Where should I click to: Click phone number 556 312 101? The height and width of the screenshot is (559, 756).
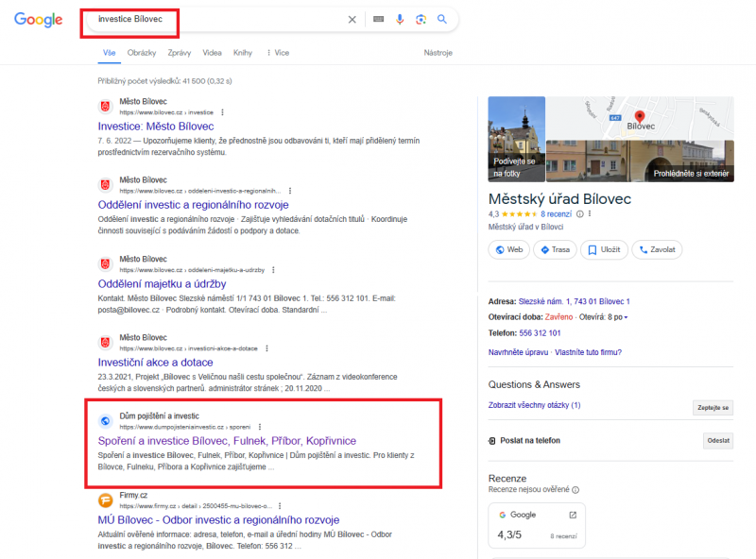540,333
